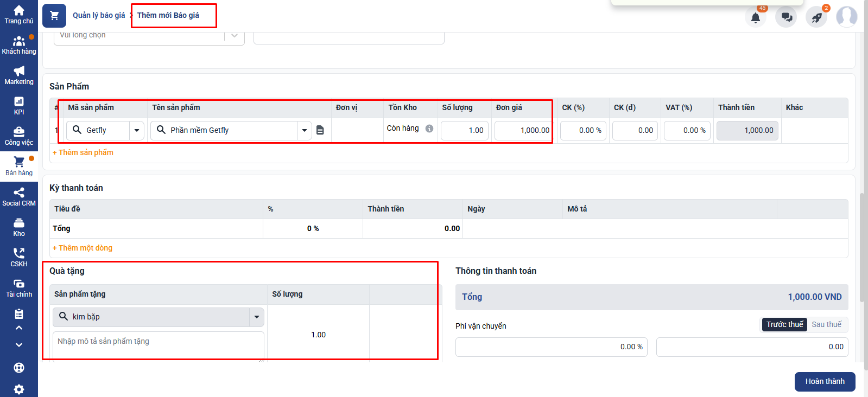This screenshot has width=868, height=397.
Task: Click the Số lượng quantity input field
Action: [x=465, y=130]
